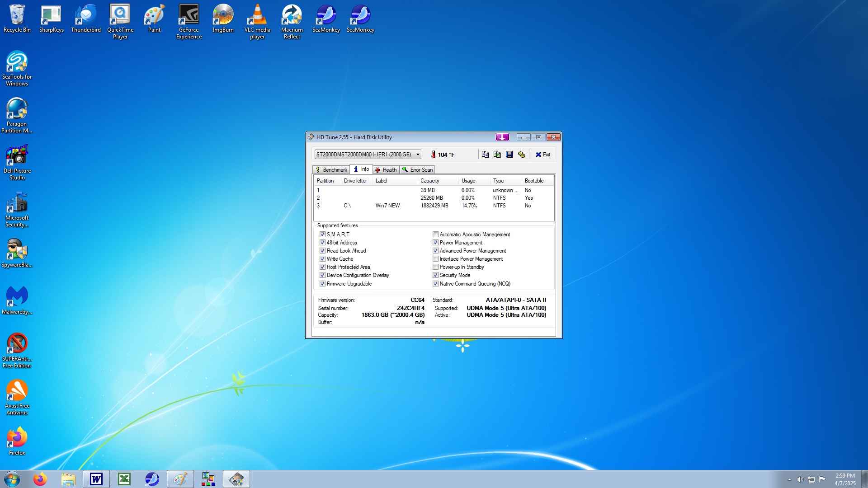Screen dimensions: 868x488
Task: Click the Usage column header
Action: click(474, 181)
